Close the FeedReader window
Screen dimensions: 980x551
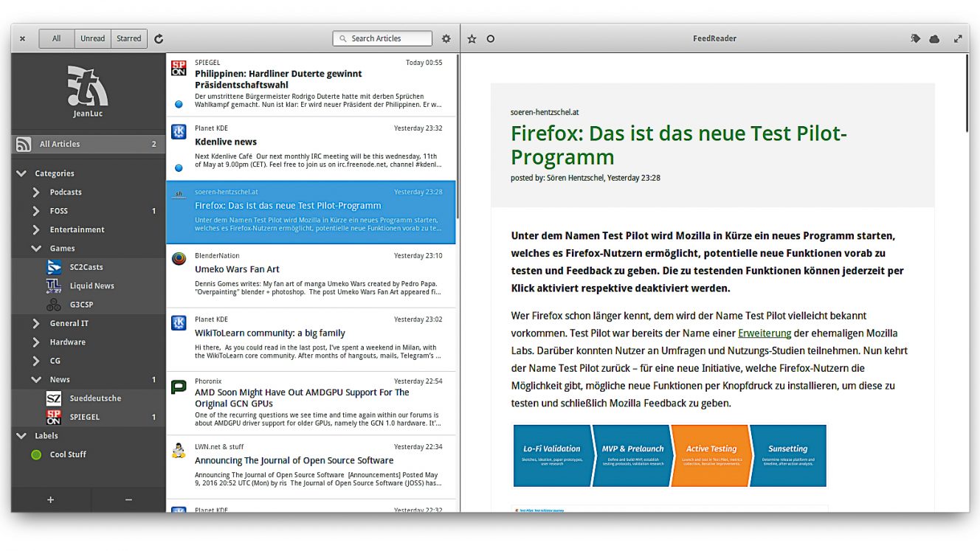point(23,38)
